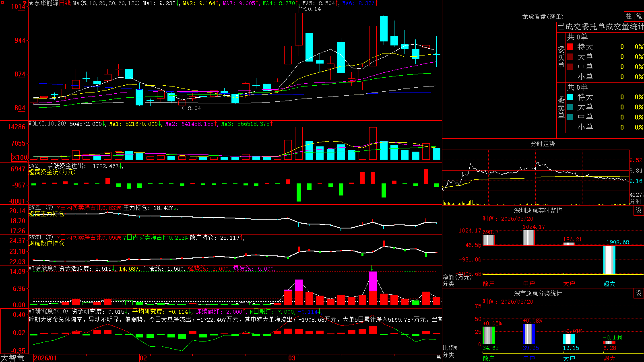Click the teal 中单 swatch under 委卖单

click(x=570, y=117)
